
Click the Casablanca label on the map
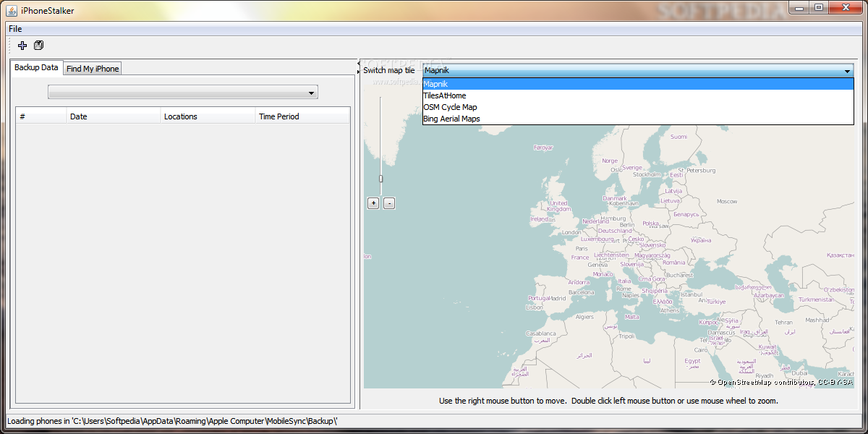pyautogui.click(x=541, y=333)
